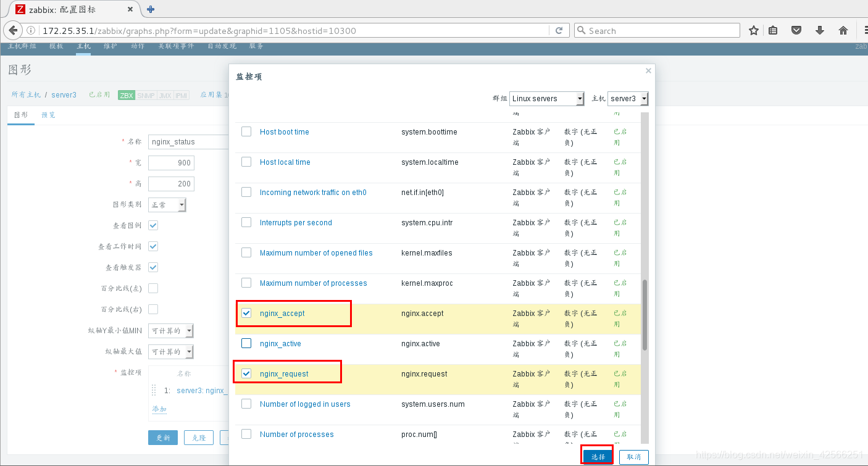Open the 服务 menu item
Viewport: 868px width, 466px height.
pos(256,47)
